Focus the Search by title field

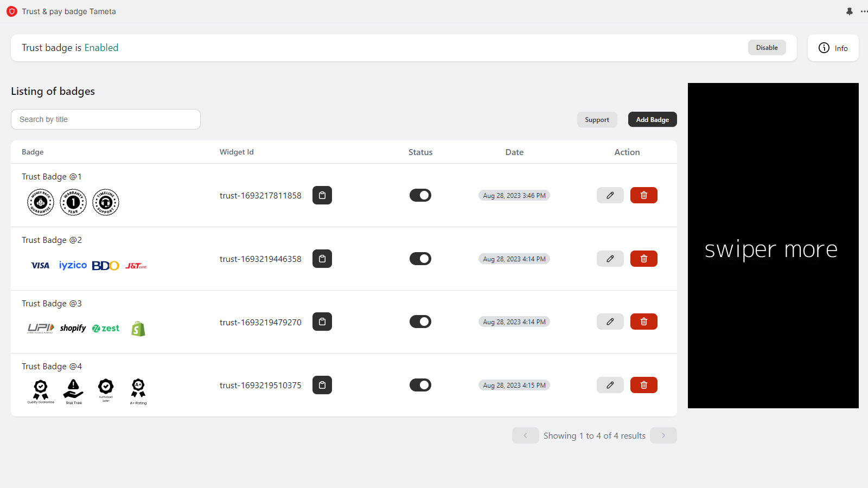coord(106,119)
